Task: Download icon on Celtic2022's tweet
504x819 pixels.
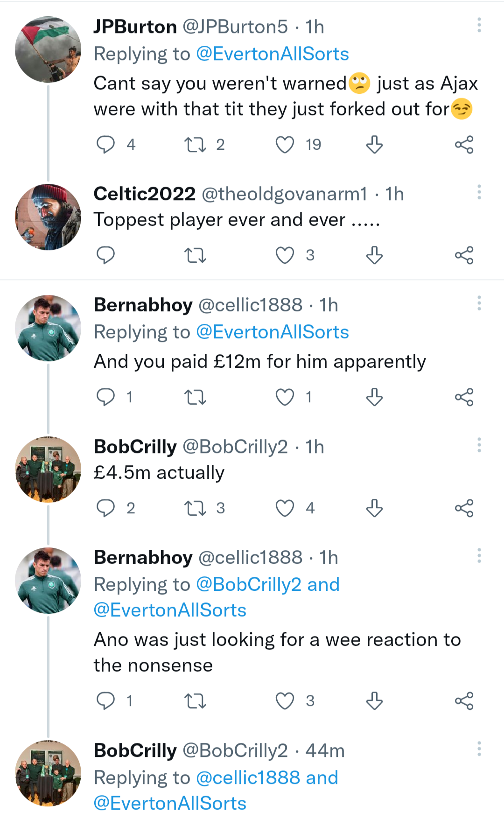Action: click(374, 255)
